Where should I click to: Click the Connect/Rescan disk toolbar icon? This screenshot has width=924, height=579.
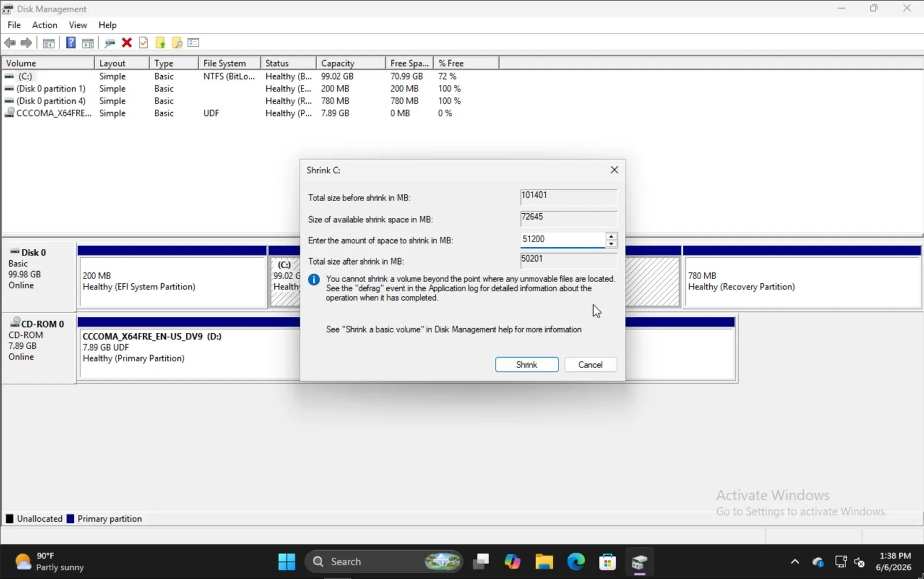pyautogui.click(x=110, y=43)
